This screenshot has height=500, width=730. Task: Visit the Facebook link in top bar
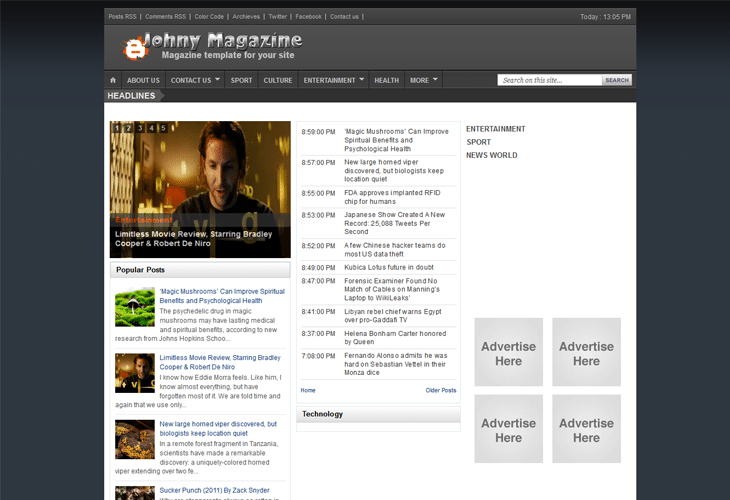308,17
